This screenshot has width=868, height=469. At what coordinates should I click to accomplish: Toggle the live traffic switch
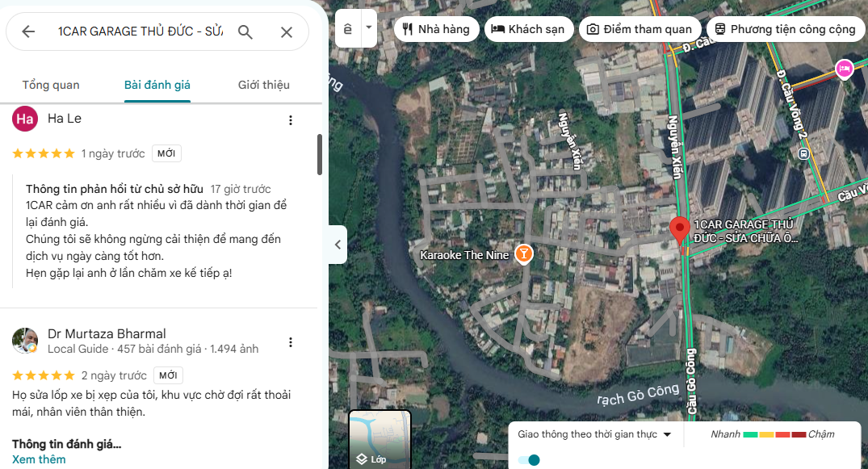pos(529,459)
